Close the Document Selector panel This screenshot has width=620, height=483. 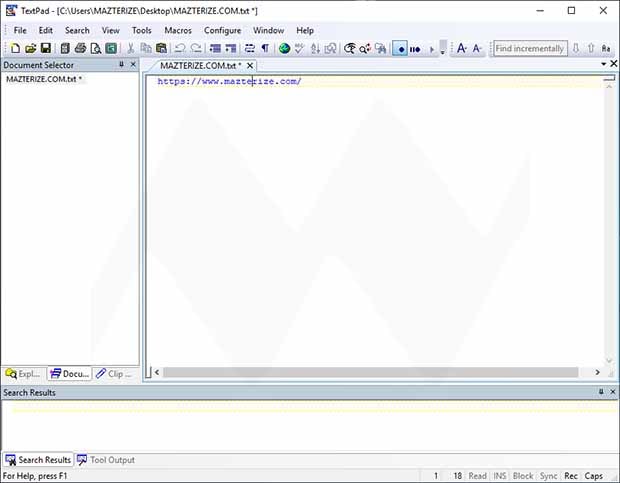pos(133,64)
